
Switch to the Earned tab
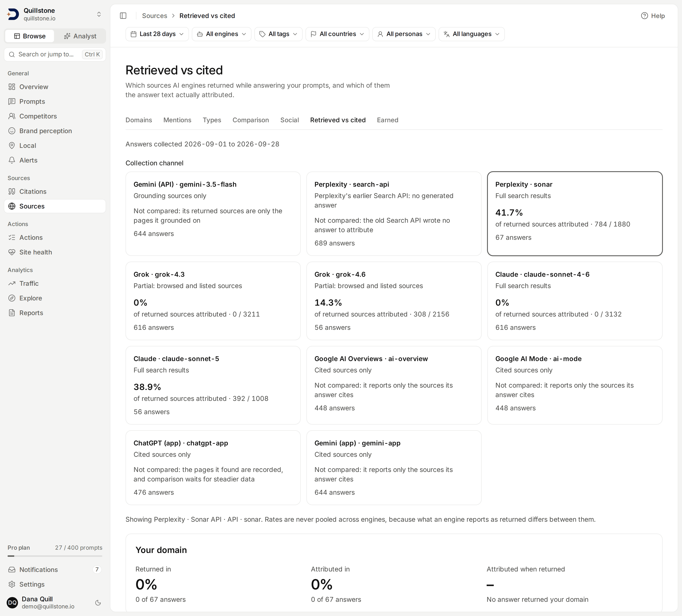[x=388, y=120]
